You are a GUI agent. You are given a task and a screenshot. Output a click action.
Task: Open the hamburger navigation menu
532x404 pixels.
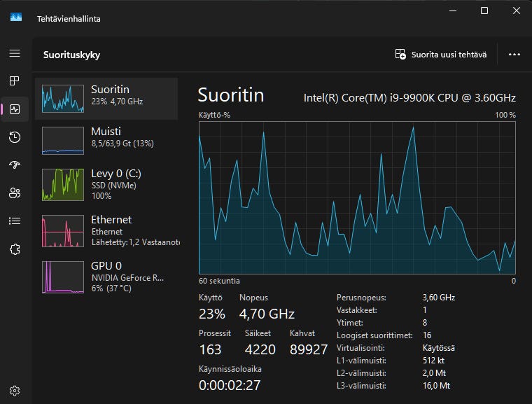(x=15, y=53)
